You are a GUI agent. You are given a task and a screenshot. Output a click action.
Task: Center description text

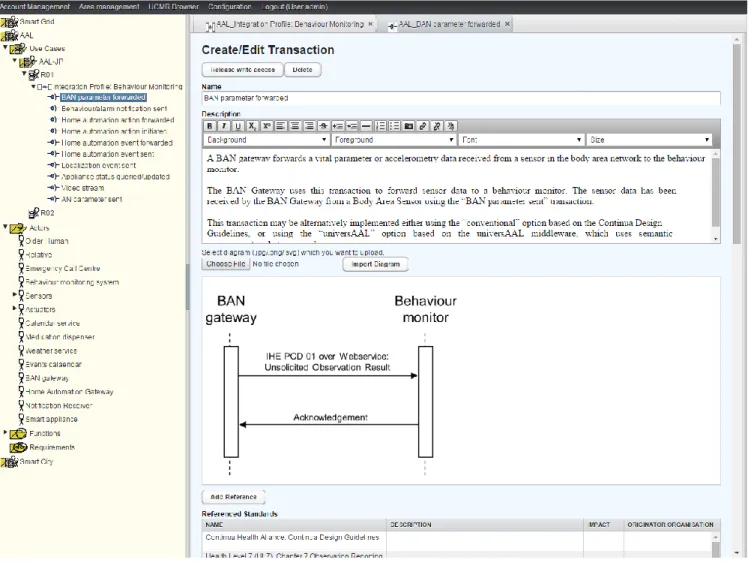point(295,126)
